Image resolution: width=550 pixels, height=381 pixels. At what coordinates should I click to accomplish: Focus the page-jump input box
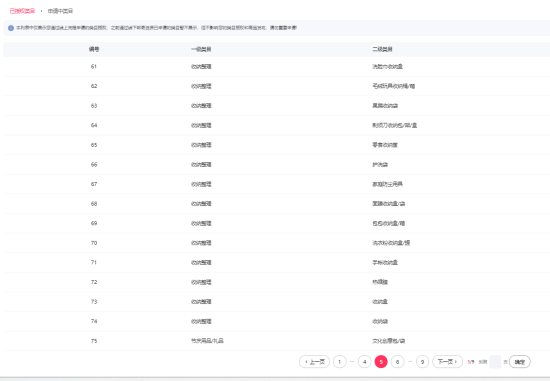click(x=495, y=362)
